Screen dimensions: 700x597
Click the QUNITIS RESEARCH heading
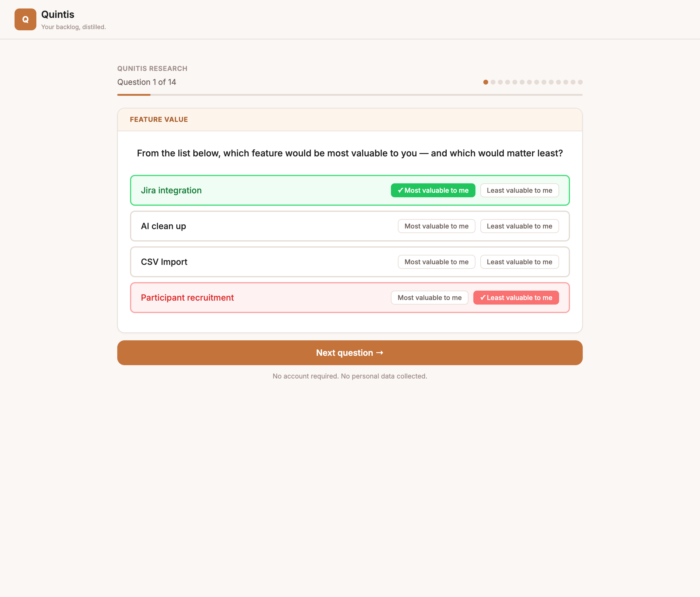click(152, 68)
